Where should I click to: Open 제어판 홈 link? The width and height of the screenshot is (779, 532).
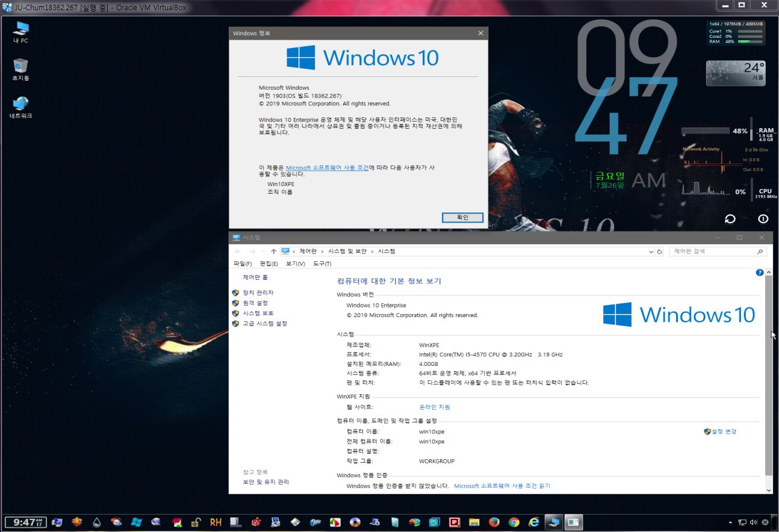point(255,277)
